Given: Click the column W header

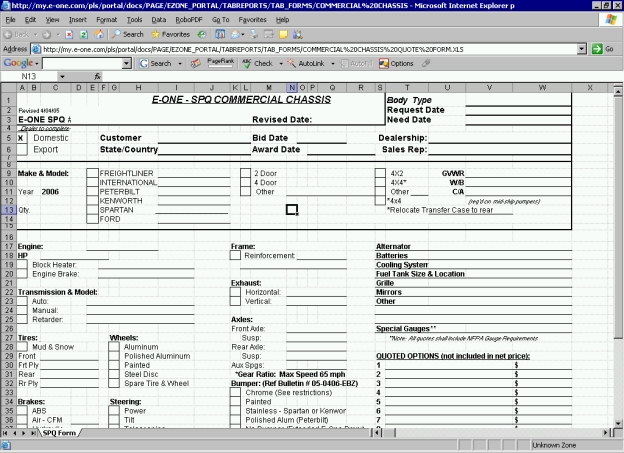Looking at the screenshot, I should pyautogui.click(x=542, y=88).
